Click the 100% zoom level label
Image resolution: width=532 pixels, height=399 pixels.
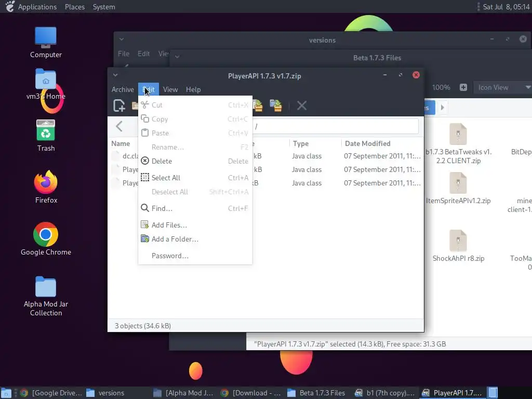tap(441, 87)
